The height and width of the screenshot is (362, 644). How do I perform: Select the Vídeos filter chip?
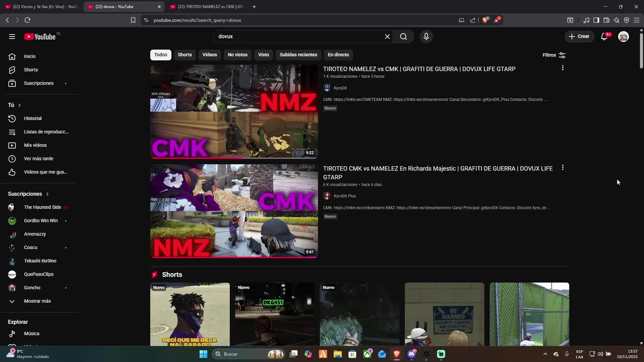point(210,55)
